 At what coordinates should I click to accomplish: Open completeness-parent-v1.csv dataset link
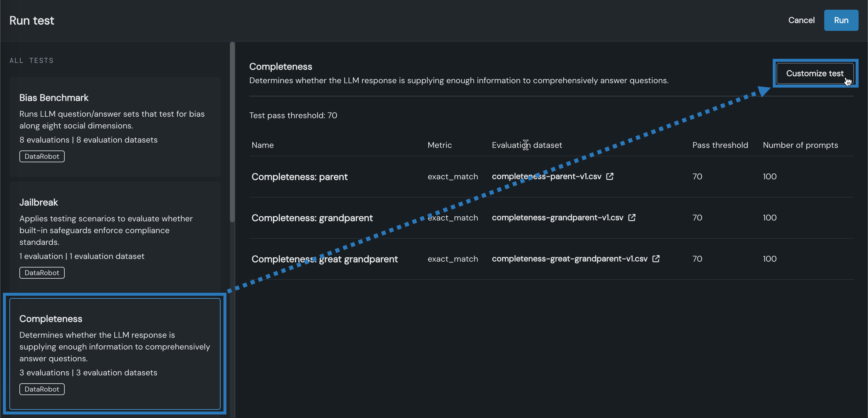546,176
